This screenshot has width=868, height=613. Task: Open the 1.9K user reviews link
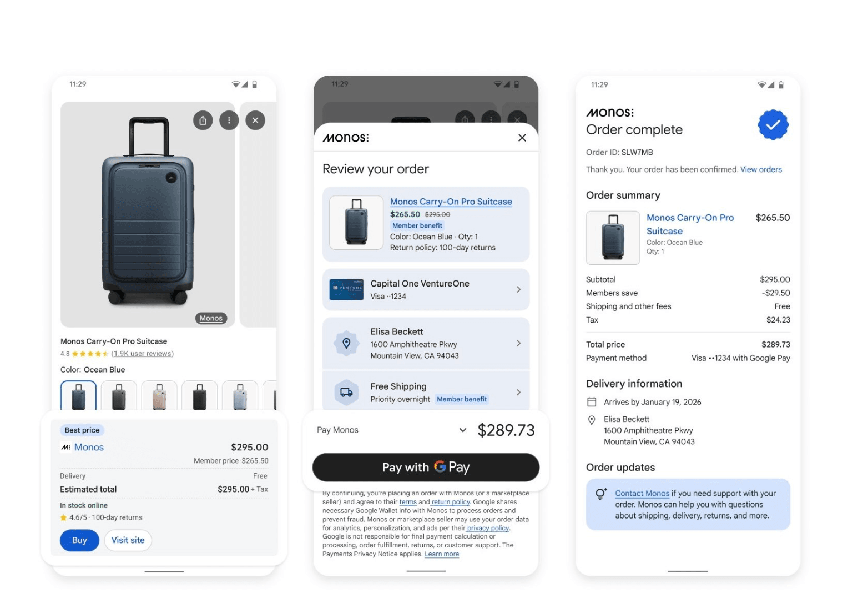[143, 354]
